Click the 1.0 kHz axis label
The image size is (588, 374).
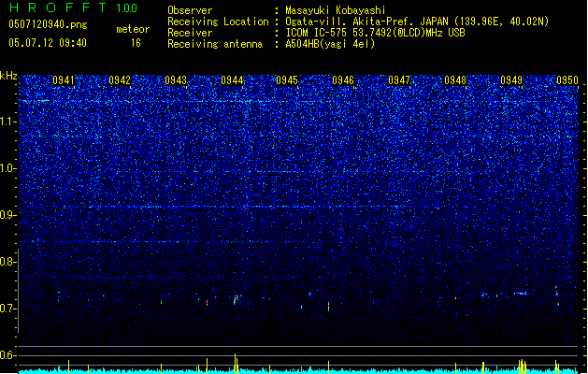(x=8, y=168)
